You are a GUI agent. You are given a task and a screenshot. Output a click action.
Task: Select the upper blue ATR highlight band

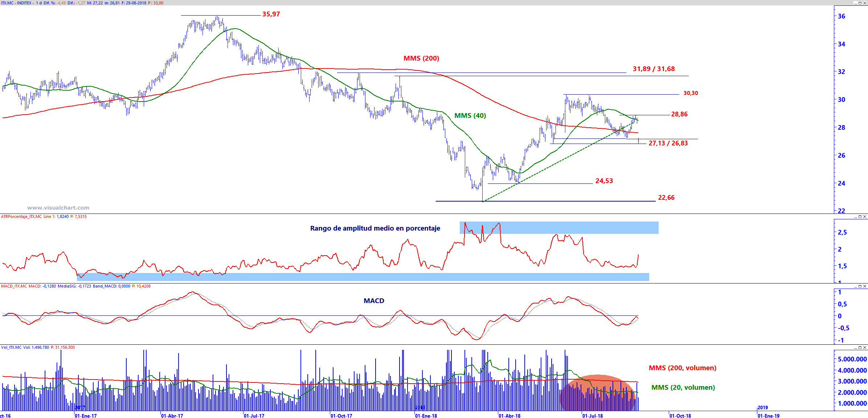581,228
